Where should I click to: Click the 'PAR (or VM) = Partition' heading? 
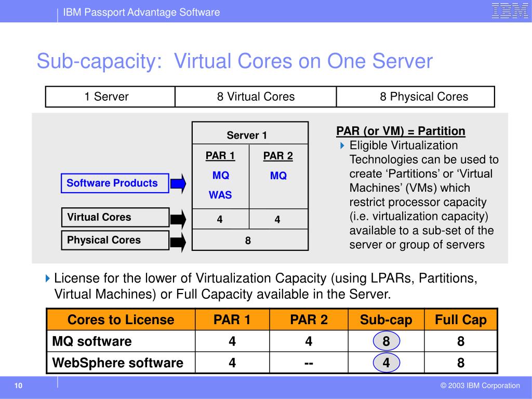(x=401, y=131)
